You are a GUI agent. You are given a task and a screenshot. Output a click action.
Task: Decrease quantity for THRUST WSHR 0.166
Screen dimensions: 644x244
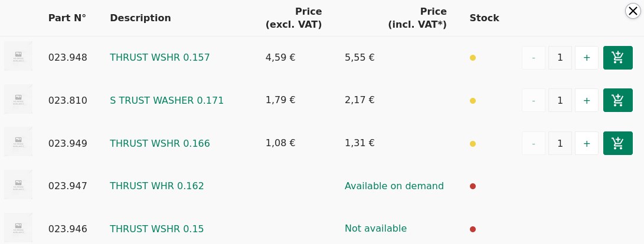tap(534, 143)
